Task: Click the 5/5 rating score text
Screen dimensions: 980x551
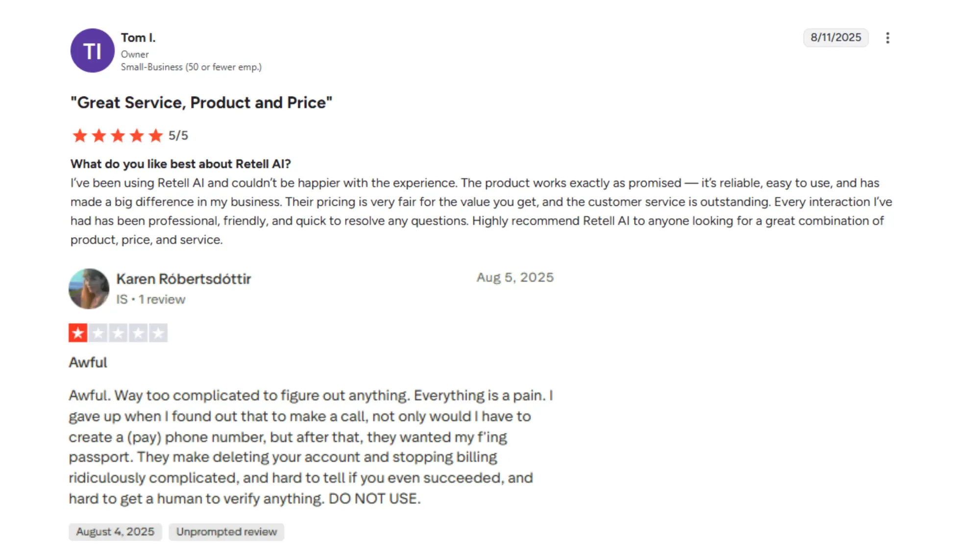Action: [x=178, y=135]
